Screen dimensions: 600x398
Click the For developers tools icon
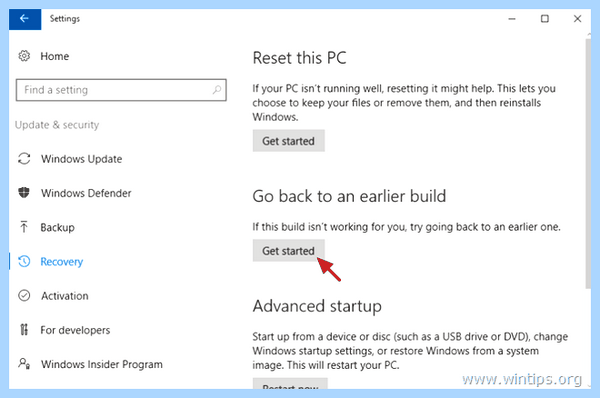(x=24, y=329)
